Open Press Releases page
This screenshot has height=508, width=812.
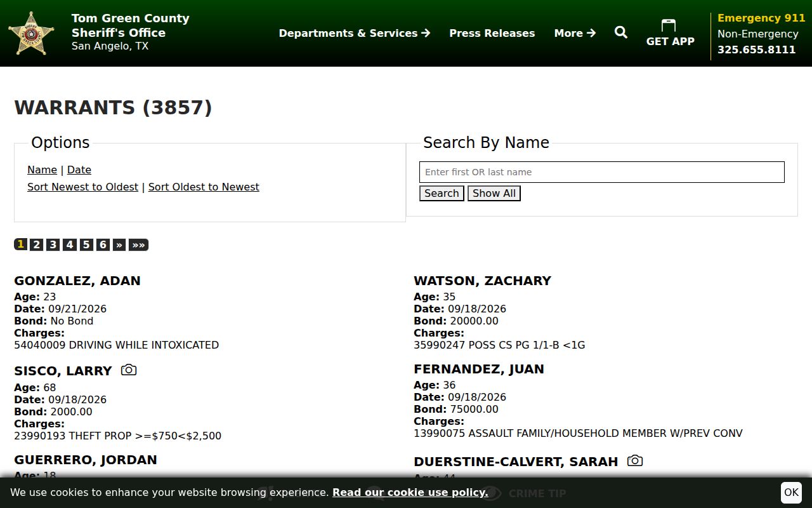click(x=492, y=33)
